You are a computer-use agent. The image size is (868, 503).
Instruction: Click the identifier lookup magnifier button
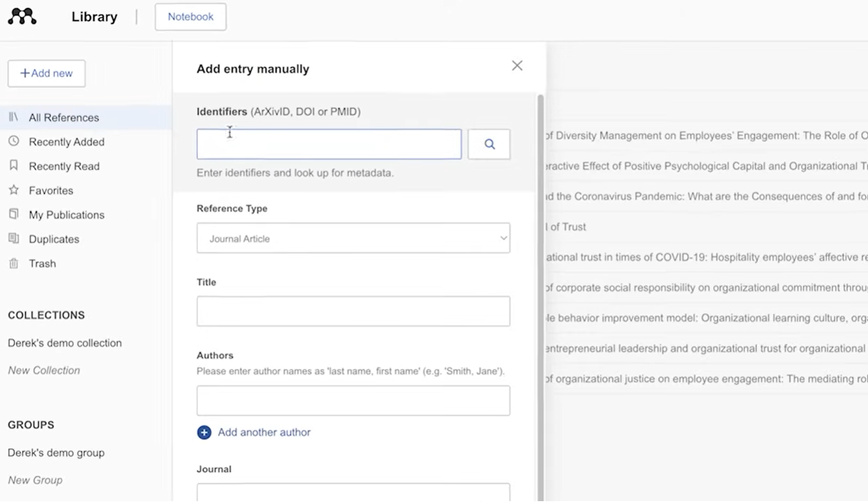coord(489,144)
